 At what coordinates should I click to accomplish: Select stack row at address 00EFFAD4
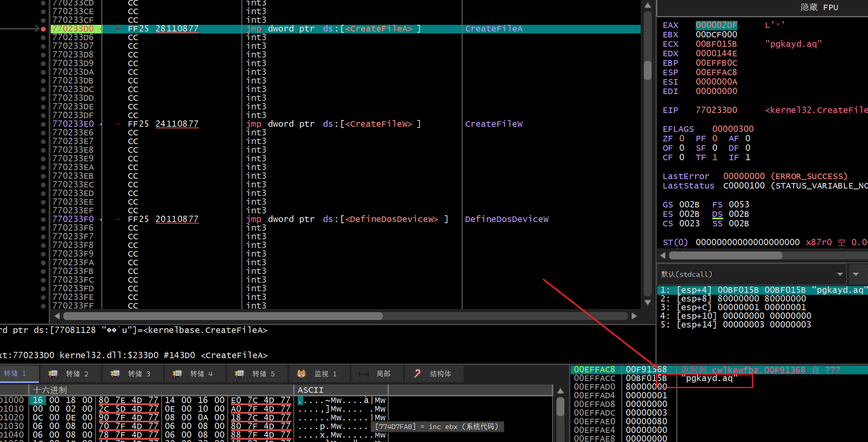point(719,396)
